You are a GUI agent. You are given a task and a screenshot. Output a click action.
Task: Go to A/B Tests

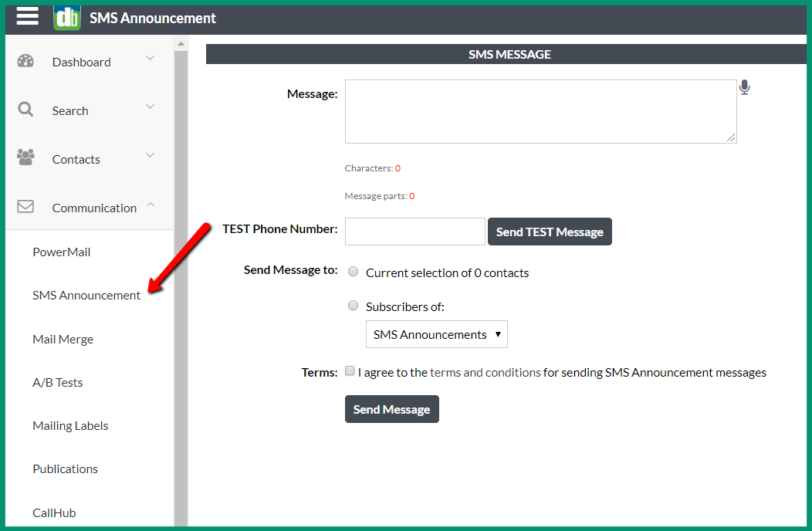(57, 382)
